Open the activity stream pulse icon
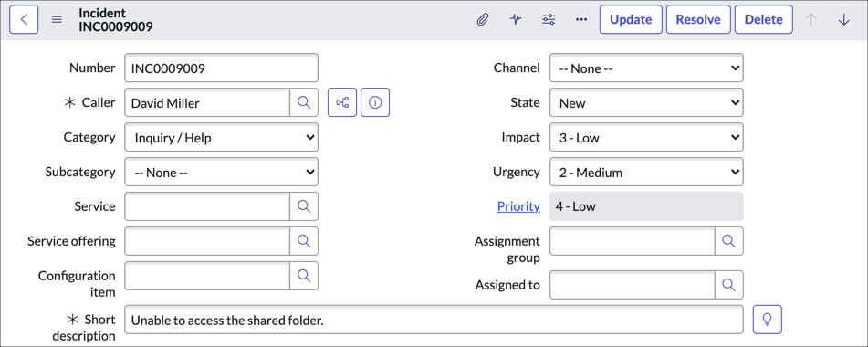This screenshot has height=347, width=868. click(516, 19)
